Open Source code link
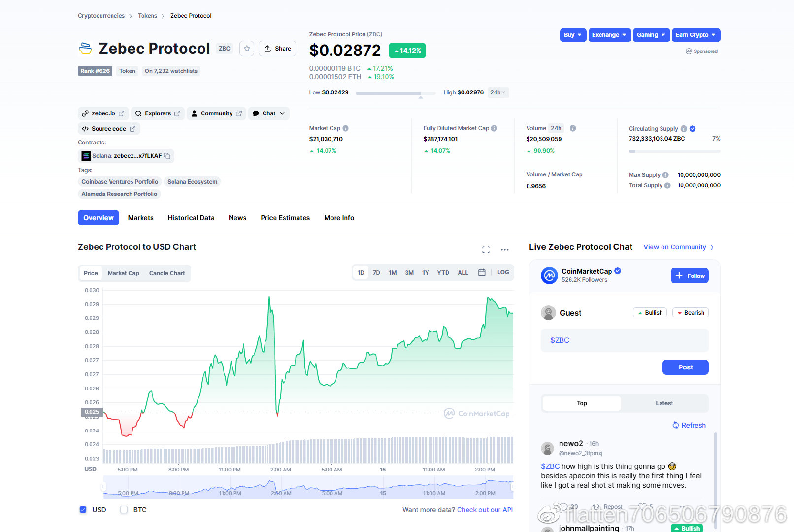The image size is (794, 532). 109,129
